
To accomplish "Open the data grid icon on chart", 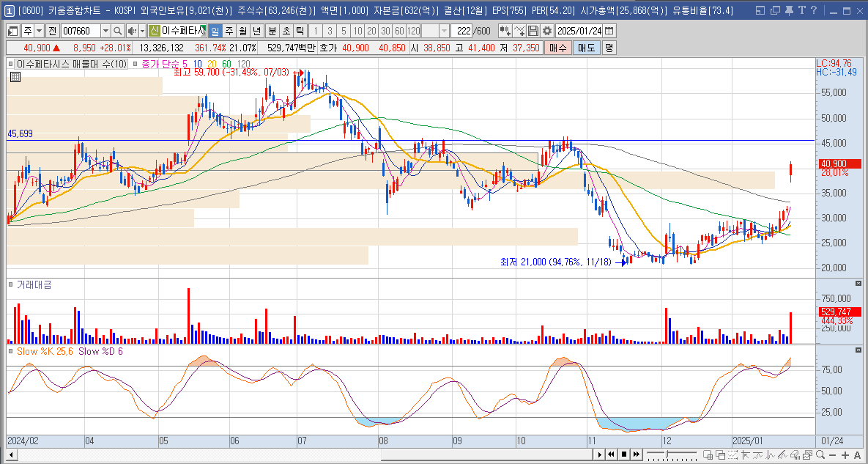I will (x=15, y=77).
